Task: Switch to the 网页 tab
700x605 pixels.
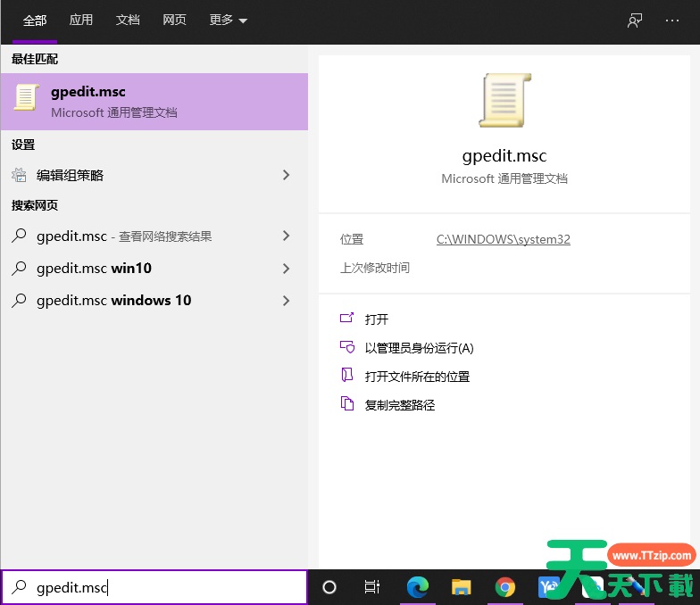Action: (x=174, y=21)
